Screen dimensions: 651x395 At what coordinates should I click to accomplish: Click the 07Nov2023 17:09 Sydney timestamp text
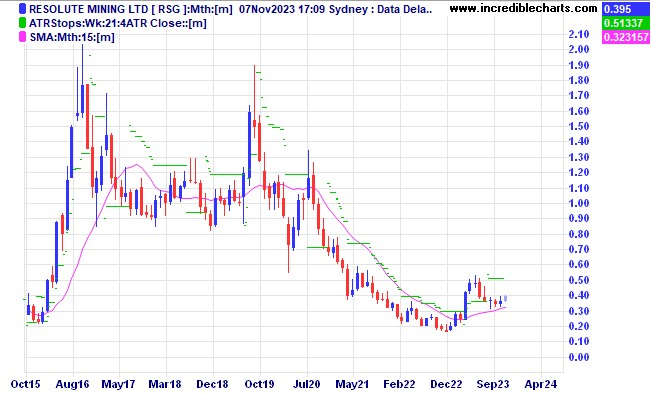click(x=303, y=9)
